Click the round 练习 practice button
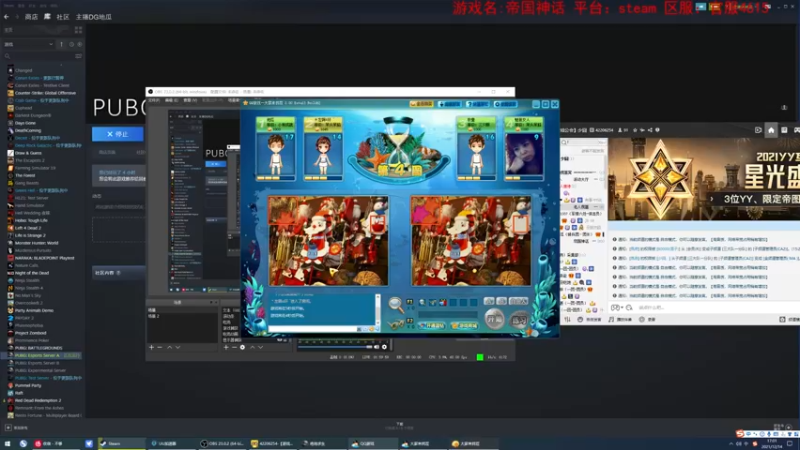 [x=519, y=320]
